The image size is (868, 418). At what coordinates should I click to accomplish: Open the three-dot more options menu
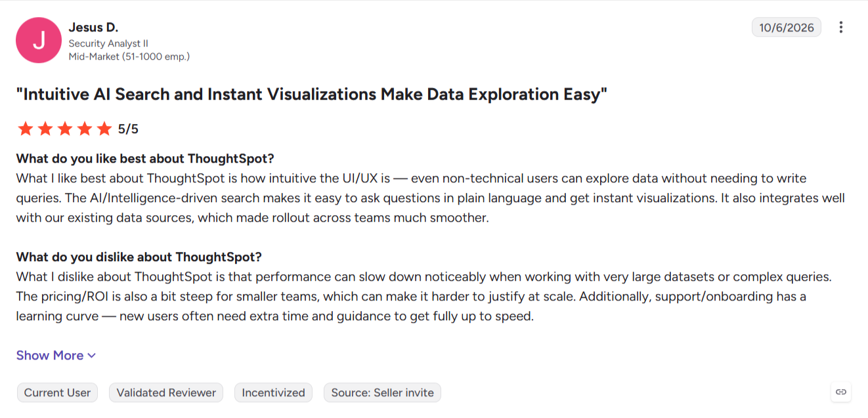(x=841, y=28)
